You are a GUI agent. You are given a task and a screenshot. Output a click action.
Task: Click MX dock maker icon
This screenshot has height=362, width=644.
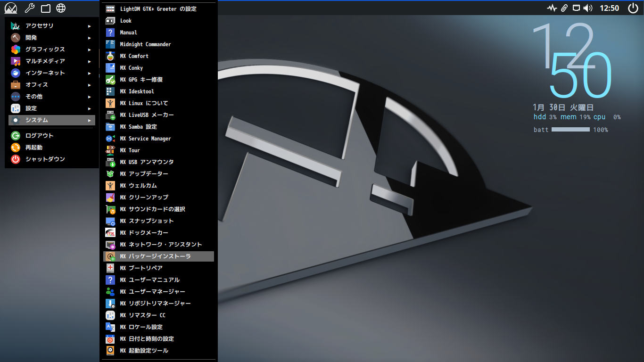coord(110,233)
